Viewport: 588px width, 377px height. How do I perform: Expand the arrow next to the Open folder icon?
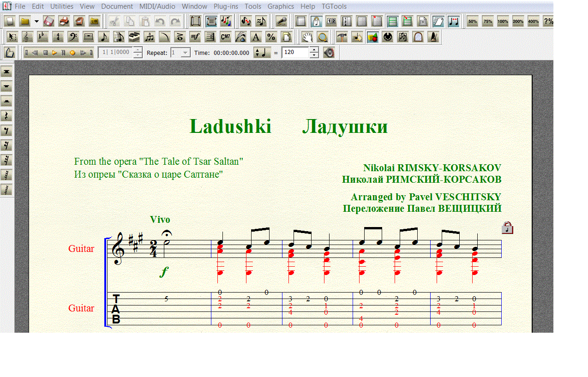[36, 21]
